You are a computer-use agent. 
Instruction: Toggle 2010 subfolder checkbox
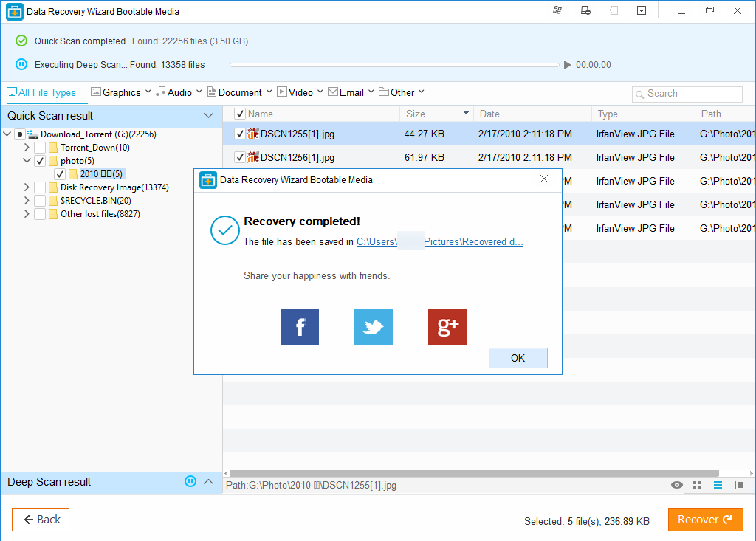tap(60, 174)
